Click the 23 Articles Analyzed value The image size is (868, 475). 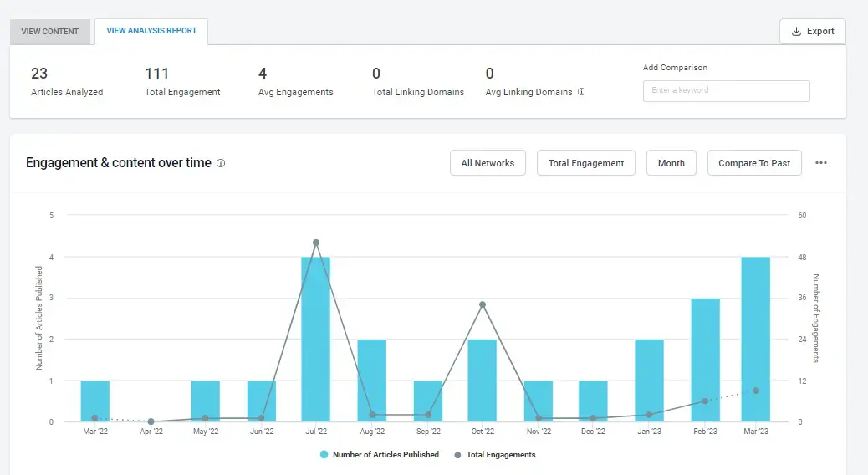pyautogui.click(x=39, y=74)
